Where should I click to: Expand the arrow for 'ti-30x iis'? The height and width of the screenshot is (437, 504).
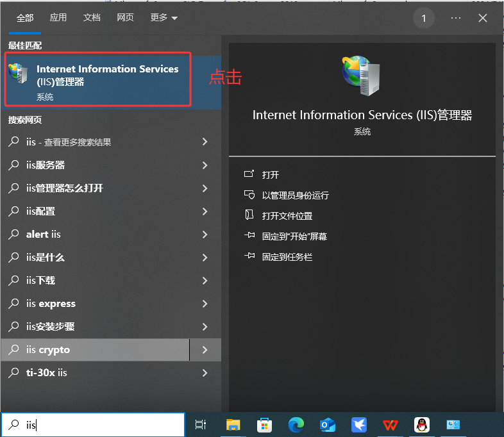click(205, 373)
